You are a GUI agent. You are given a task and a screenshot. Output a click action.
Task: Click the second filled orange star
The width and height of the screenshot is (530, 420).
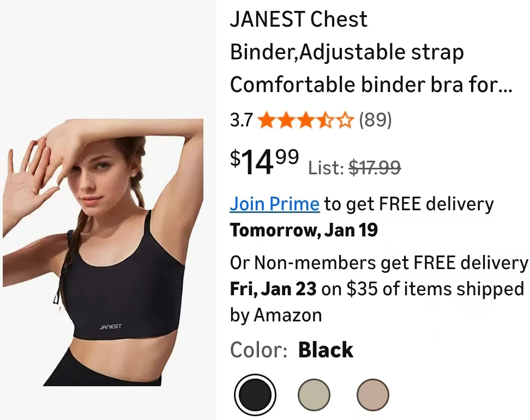287,120
